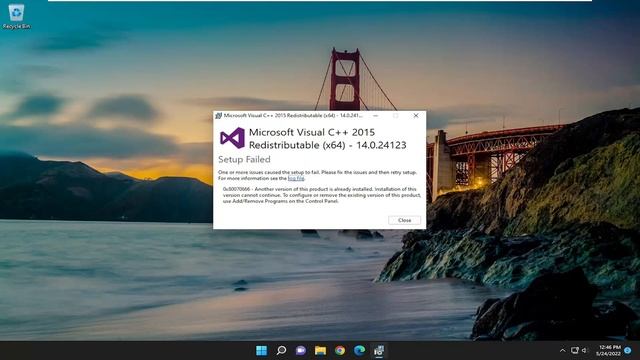Open the clock and date flyout
Image resolution: width=640 pixels, height=360 pixels.
tap(609, 350)
